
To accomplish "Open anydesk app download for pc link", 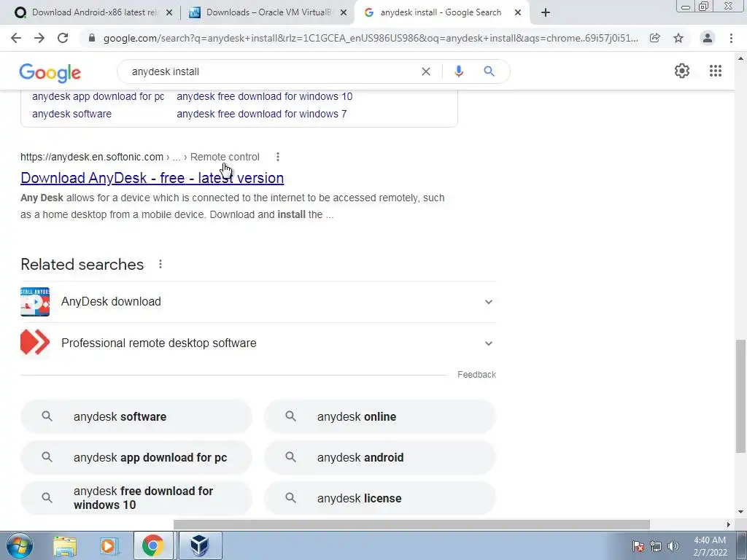I will [98, 96].
